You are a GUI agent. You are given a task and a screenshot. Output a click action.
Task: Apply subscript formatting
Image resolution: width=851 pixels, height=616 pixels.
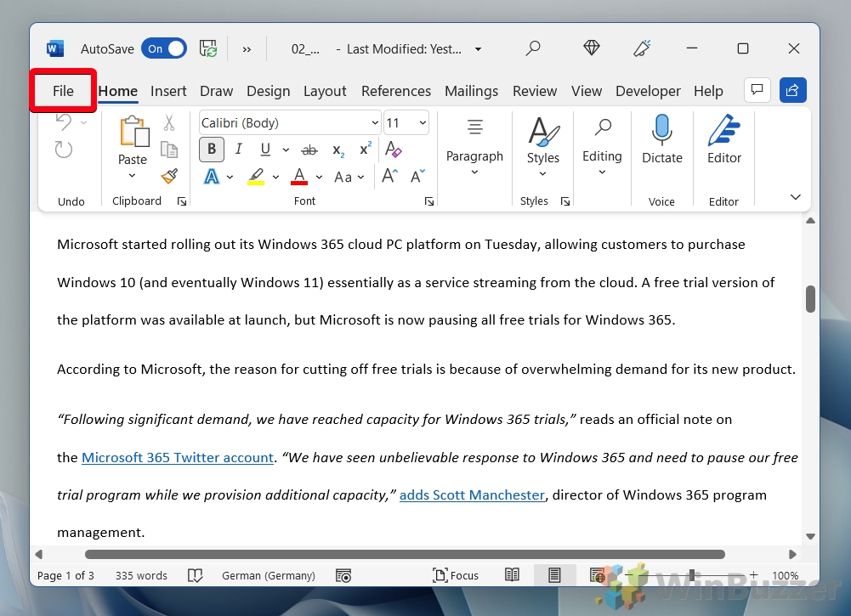[338, 150]
